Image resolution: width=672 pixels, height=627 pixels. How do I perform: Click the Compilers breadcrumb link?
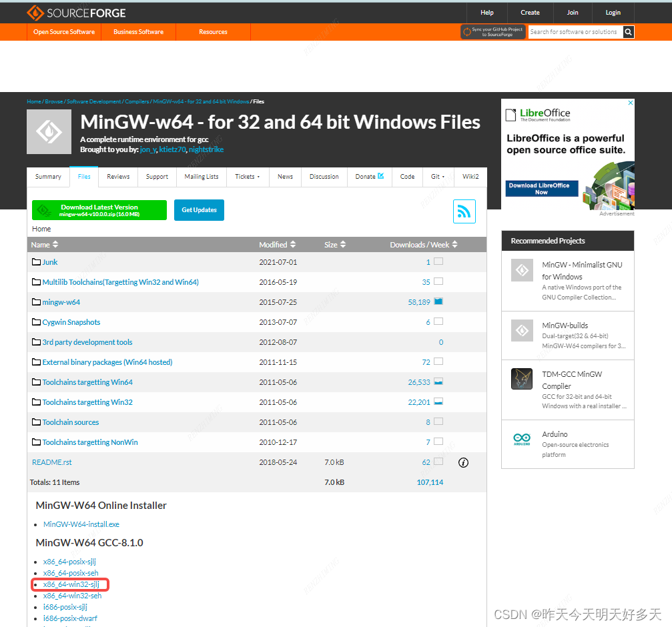(x=137, y=101)
